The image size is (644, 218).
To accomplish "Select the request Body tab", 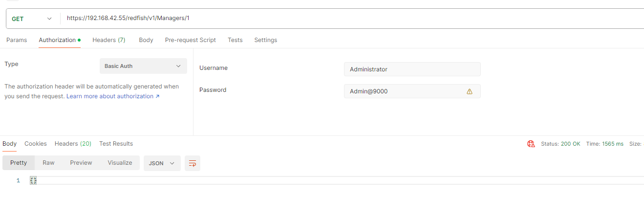I will coord(146,40).
